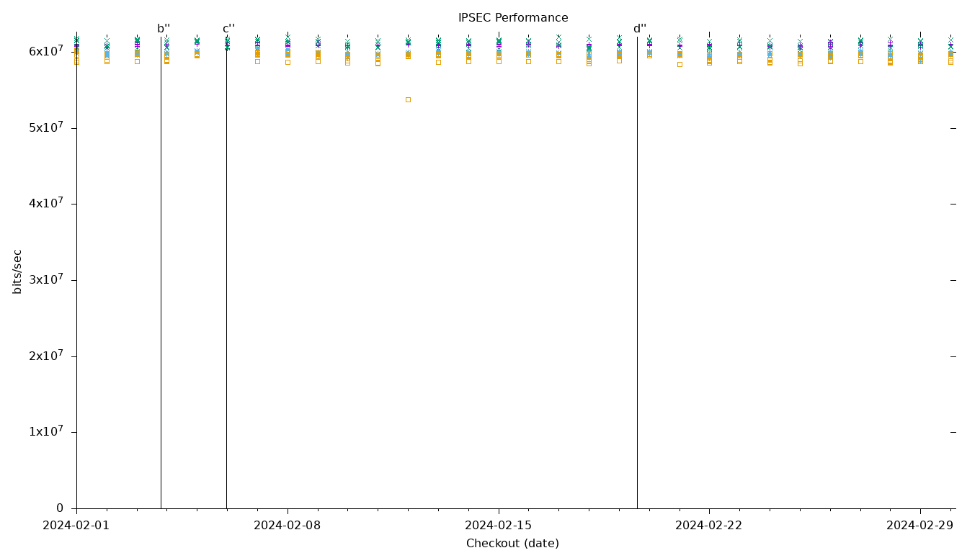Click the 2024-02-08 date tick label

coord(288,526)
